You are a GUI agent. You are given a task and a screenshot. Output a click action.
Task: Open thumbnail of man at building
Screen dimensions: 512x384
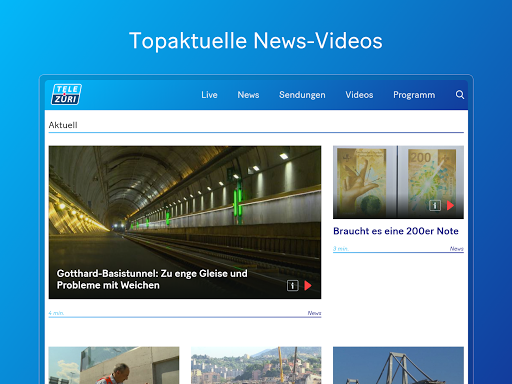(x=114, y=365)
